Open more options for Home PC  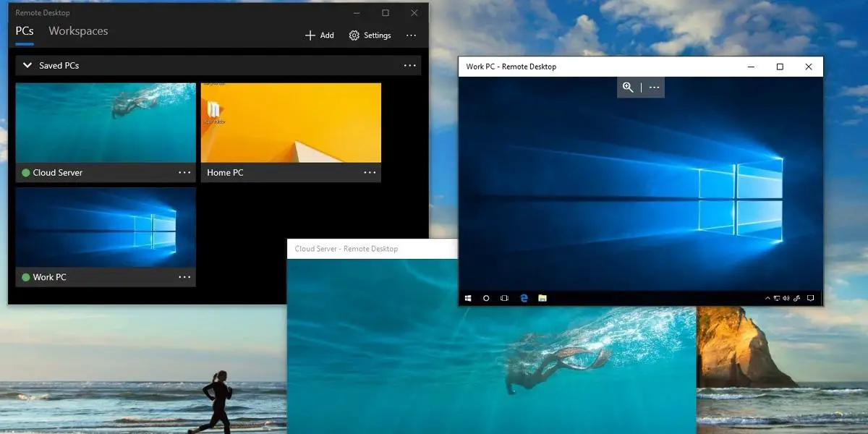point(370,173)
